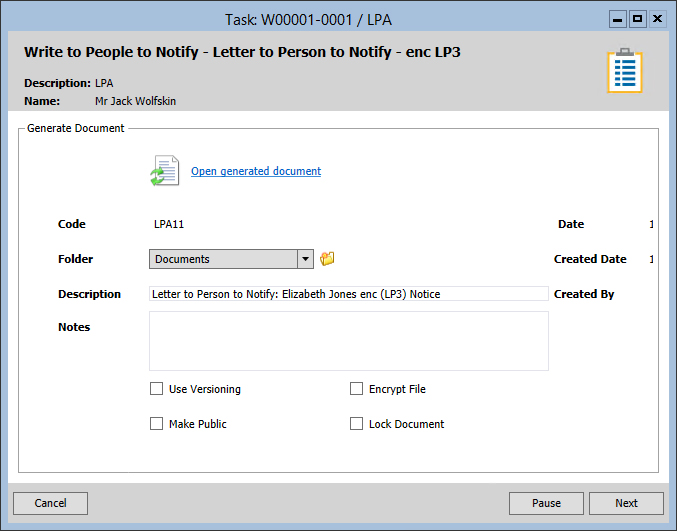Click inside the Notes text area
The image size is (677, 531).
click(x=348, y=341)
